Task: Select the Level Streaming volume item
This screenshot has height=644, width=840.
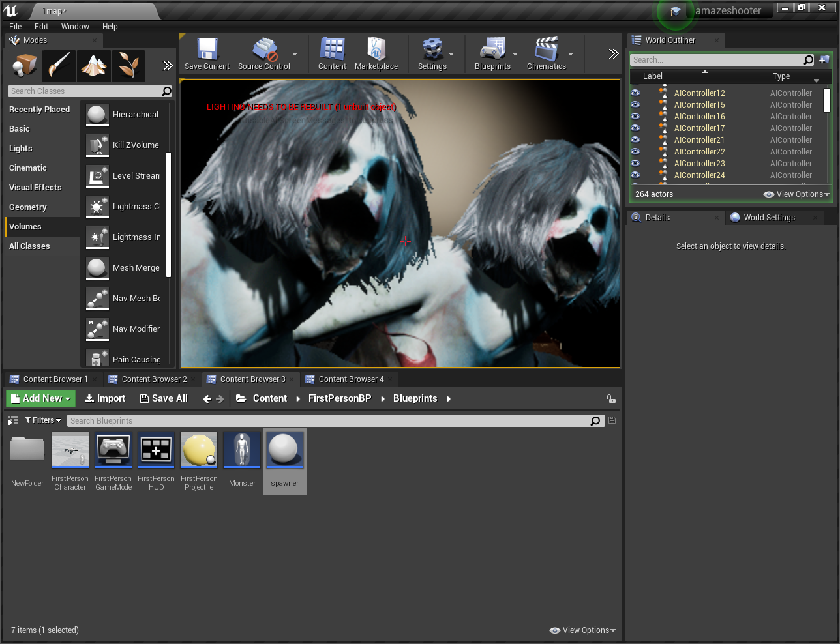Action: (124, 176)
